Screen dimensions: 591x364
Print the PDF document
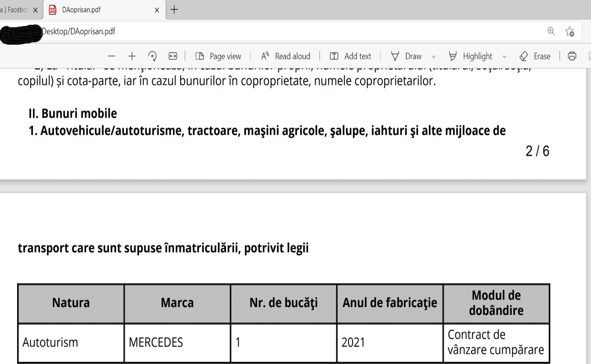tap(572, 56)
